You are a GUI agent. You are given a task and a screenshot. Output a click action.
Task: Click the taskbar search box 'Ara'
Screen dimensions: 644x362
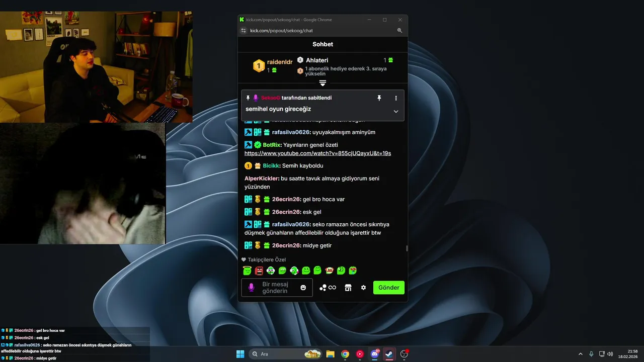coord(286,354)
